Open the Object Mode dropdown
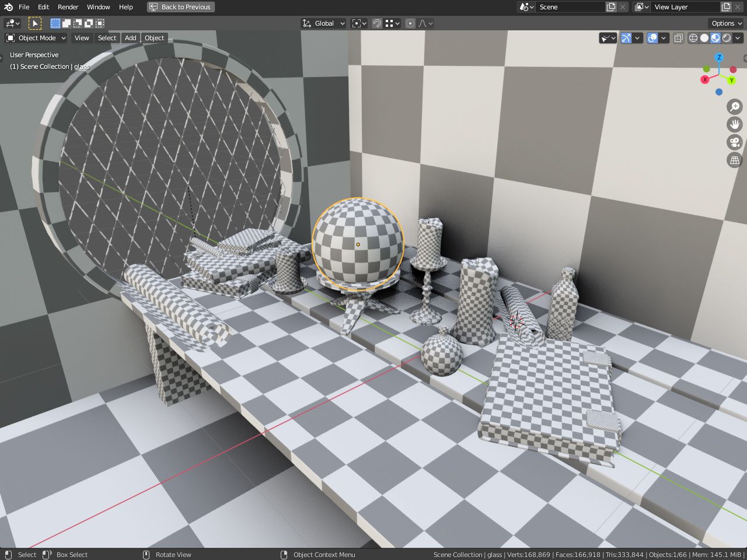This screenshot has width=747, height=560. pyautogui.click(x=36, y=38)
